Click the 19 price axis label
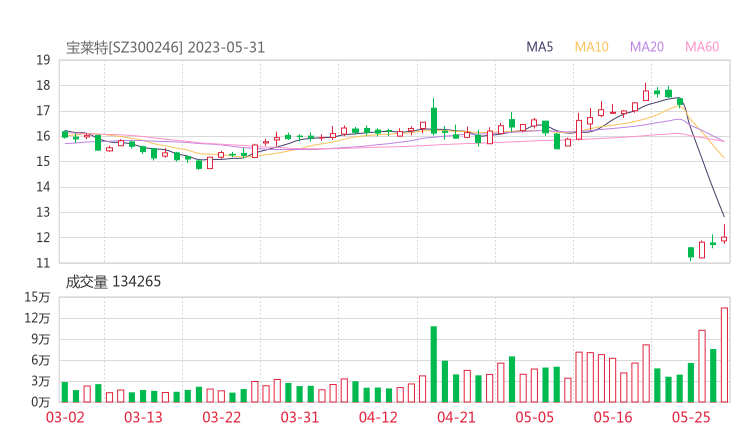Image resolution: width=740 pixels, height=440 pixels. coord(43,60)
